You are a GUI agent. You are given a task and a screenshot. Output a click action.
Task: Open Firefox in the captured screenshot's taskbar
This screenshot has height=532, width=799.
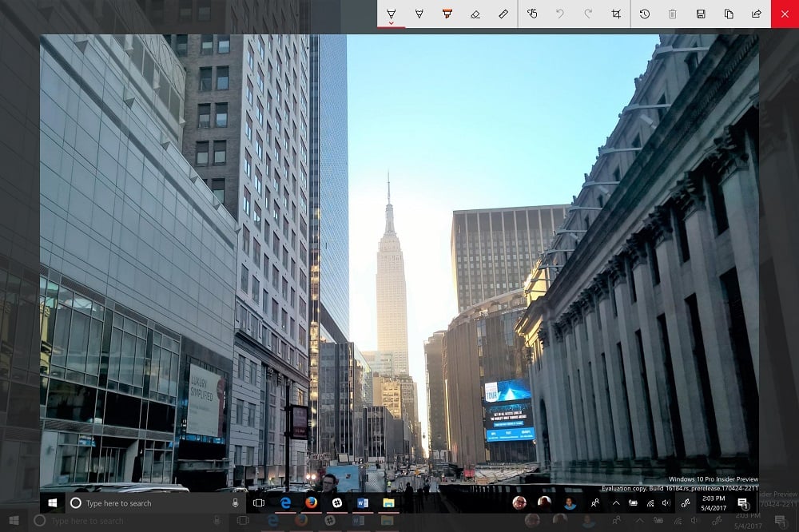click(311, 503)
